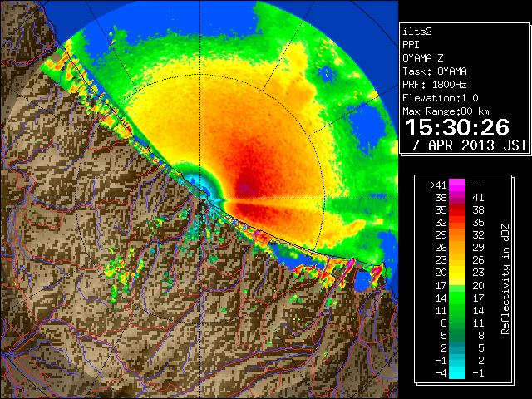
Task: Click the cyan -4 dBZ legend swatch
Action: point(457,373)
